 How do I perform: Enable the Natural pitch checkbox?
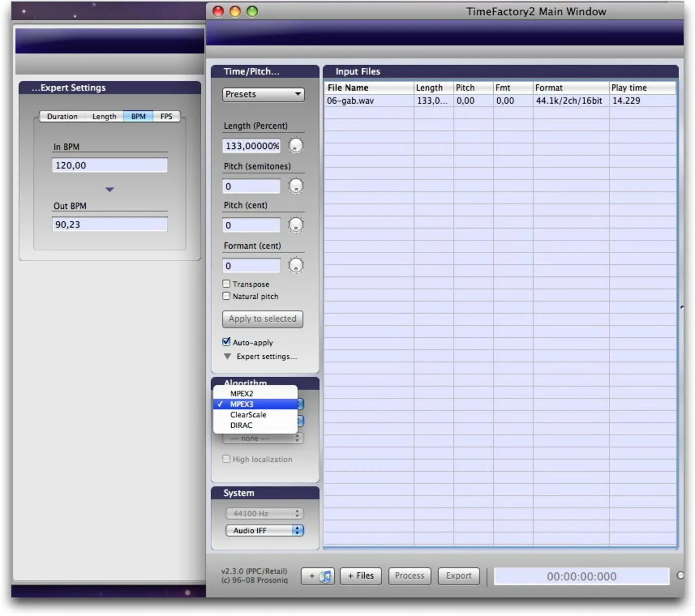point(226,296)
